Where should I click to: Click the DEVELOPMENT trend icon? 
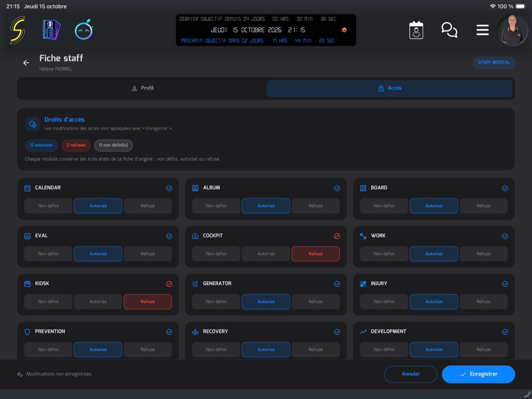(x=363, y=332)
